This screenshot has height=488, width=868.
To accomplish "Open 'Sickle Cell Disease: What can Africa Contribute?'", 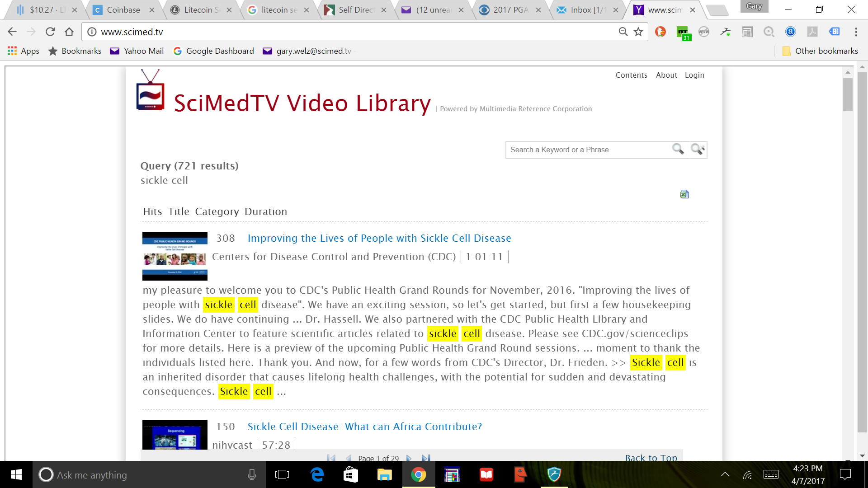I will point(364,427).
